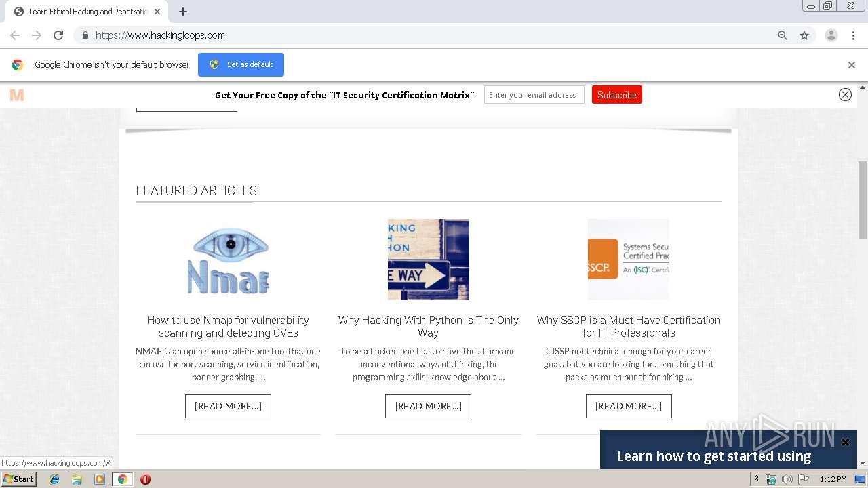Click READ MORE under the Python article
868x488 pixels.
click(429, 406)
